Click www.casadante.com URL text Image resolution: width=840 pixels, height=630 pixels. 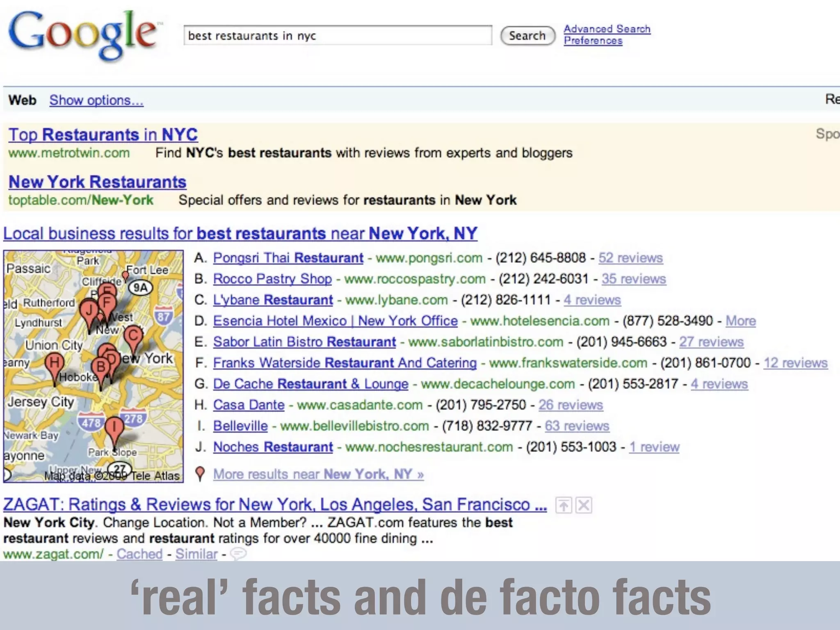[360, 404]
